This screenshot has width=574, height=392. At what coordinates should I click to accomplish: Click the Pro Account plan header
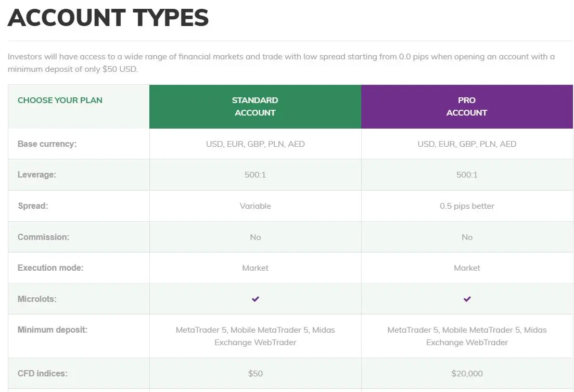tap(467, 107)
